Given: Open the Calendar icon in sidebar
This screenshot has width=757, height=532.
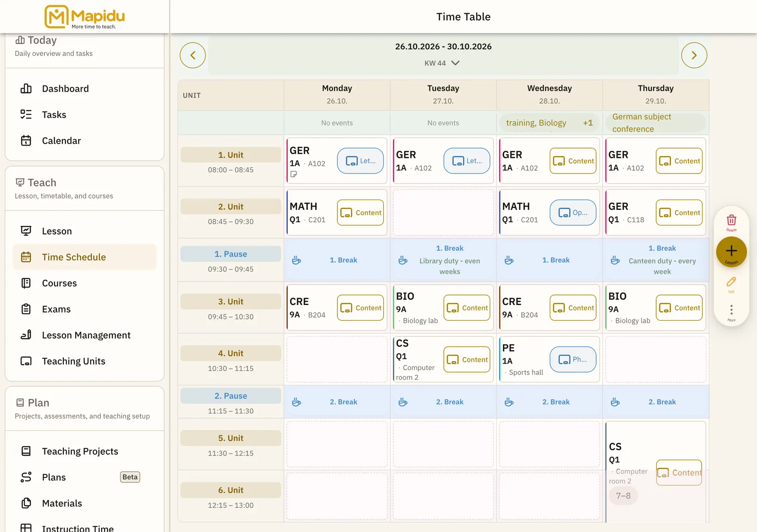Looking at the screenshot, I should 26,140.
